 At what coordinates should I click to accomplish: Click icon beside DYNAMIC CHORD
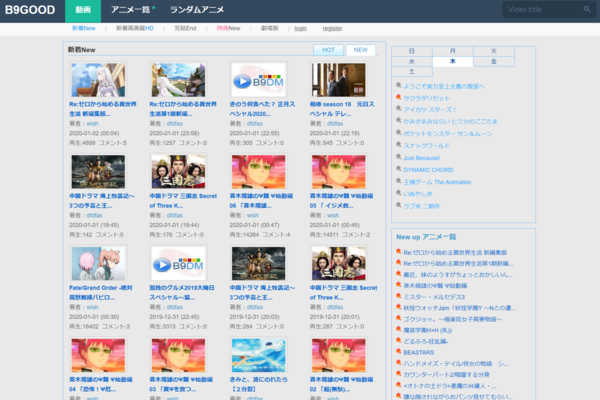pos(399,169)
